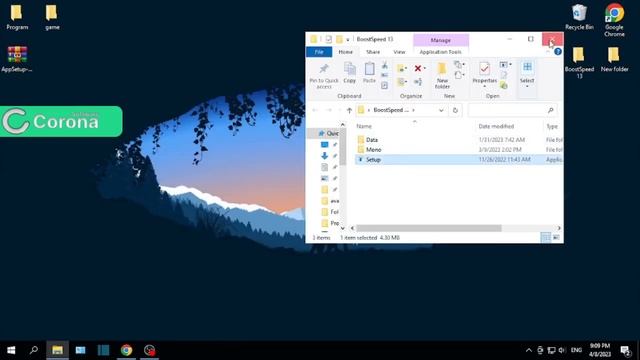Image resolution: width=640 pixels, height=360 pixels.
Task: Open Chrome from the taskbar
Action: coord(126,350)
